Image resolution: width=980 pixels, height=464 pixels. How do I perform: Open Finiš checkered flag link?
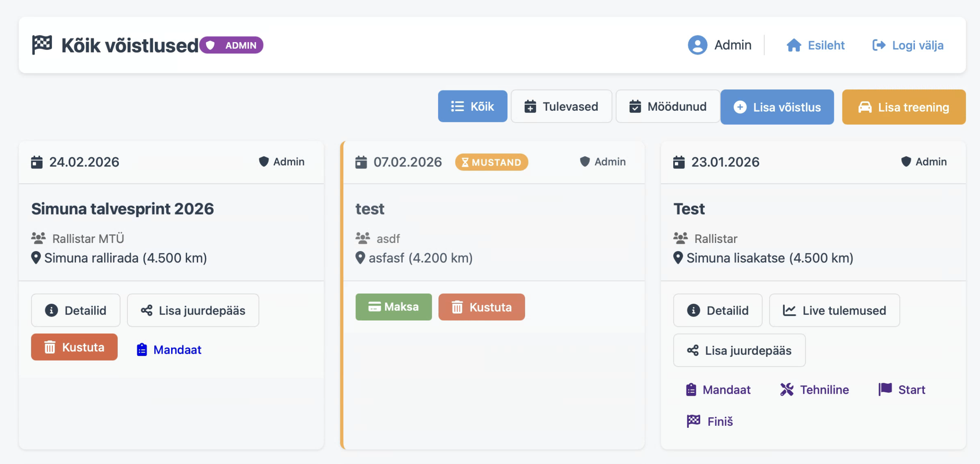point(710,421)
